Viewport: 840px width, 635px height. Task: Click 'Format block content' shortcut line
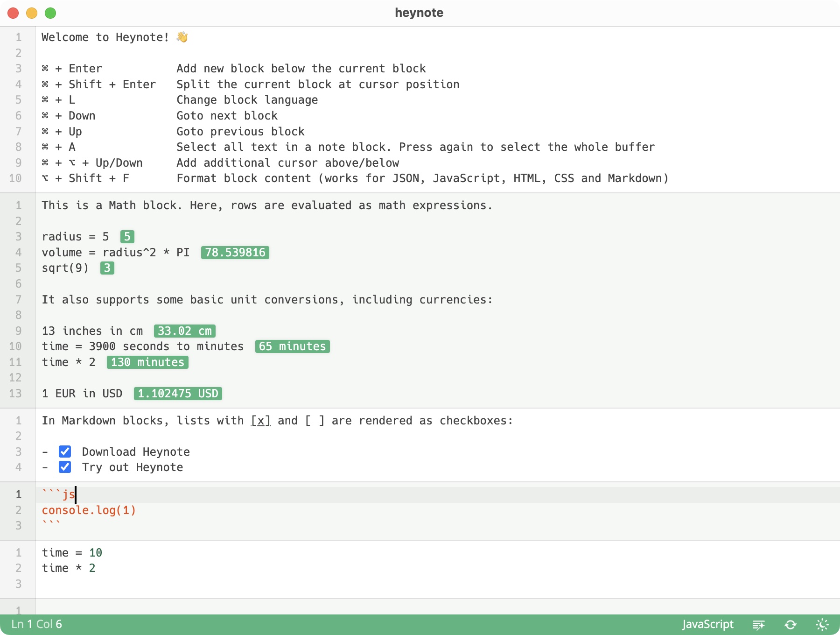(x=422, y=178)
